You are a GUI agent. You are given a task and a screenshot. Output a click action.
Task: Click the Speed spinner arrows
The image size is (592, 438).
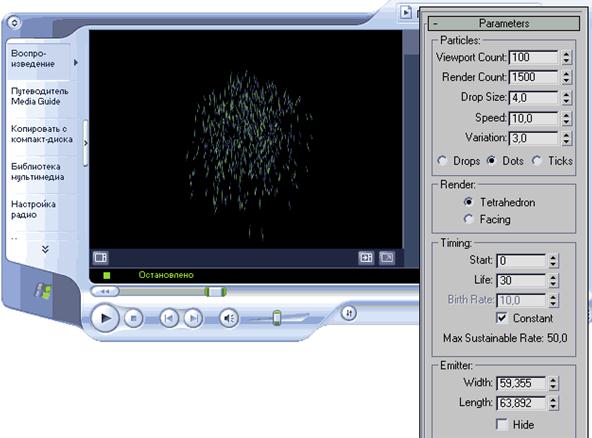[x=566, y=119]
